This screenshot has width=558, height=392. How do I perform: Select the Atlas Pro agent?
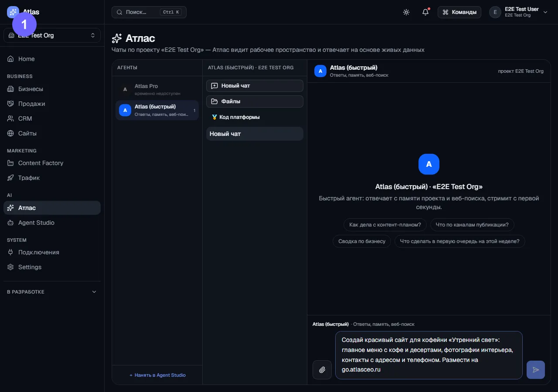[157, 89]
